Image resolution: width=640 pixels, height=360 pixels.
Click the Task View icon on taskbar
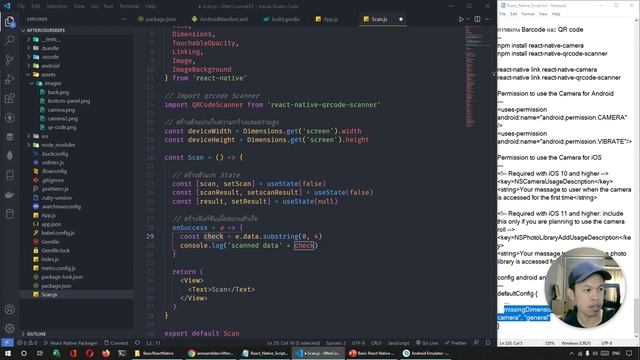pos(40,353)
